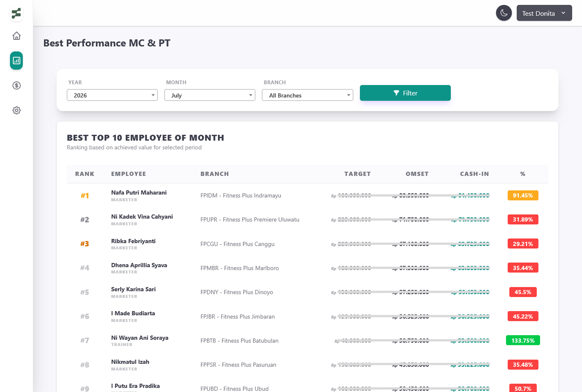Click the 45.22% percentage badge
Image resolution: width=582 pixels, height=392 pixels.
coord(523,316)
